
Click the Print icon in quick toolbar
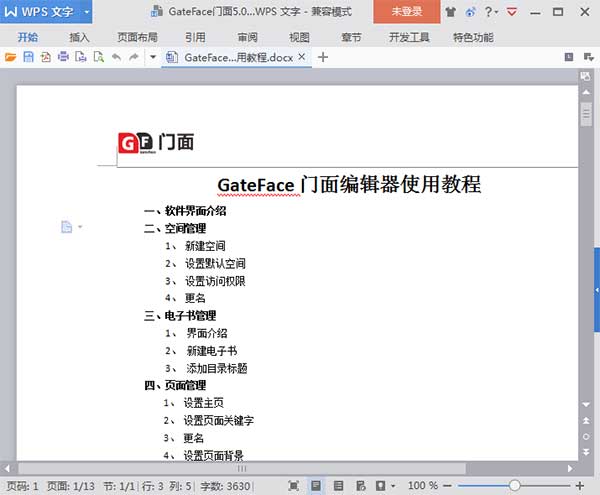point(63,57)
